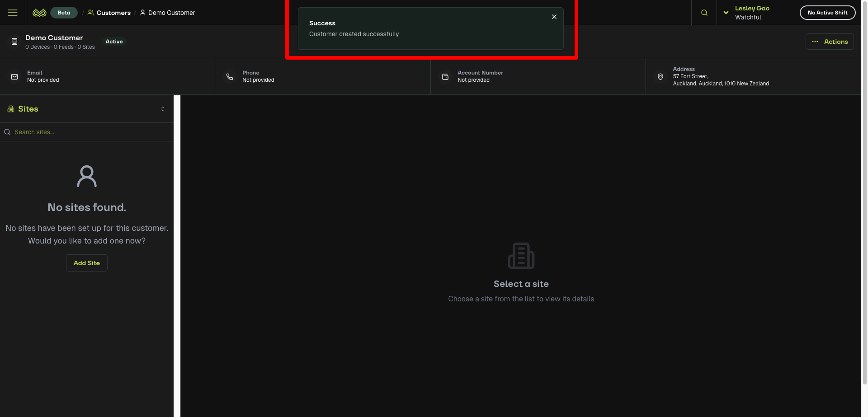868x417 pixels.
Task: Dismiss the Success notification toast
Action: pyautogui.click(x=554, y=17)
